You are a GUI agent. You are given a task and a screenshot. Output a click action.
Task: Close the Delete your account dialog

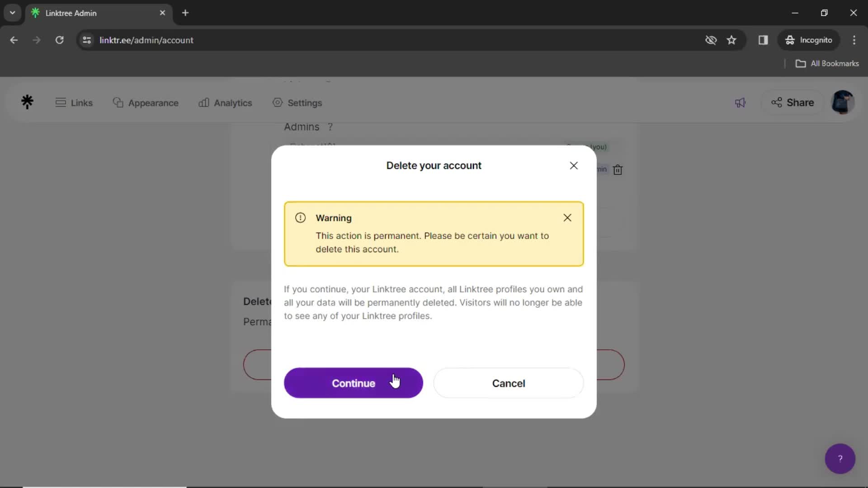click(x=574, y=166)
